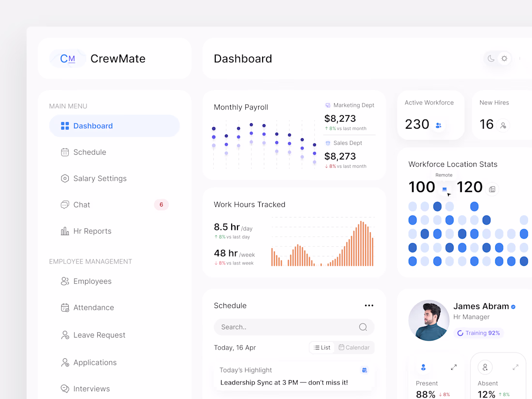The height and width of the screenshot is (399, 532).
Task: Click the Marketing Dept icon
Action: (328, 105)
